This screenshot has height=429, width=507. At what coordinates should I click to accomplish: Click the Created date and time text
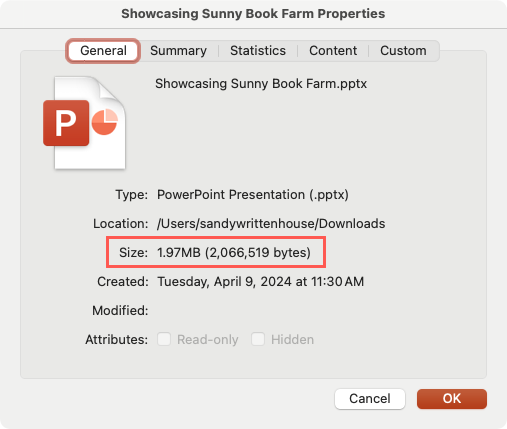pyautogui.click(x=260, y=282)
